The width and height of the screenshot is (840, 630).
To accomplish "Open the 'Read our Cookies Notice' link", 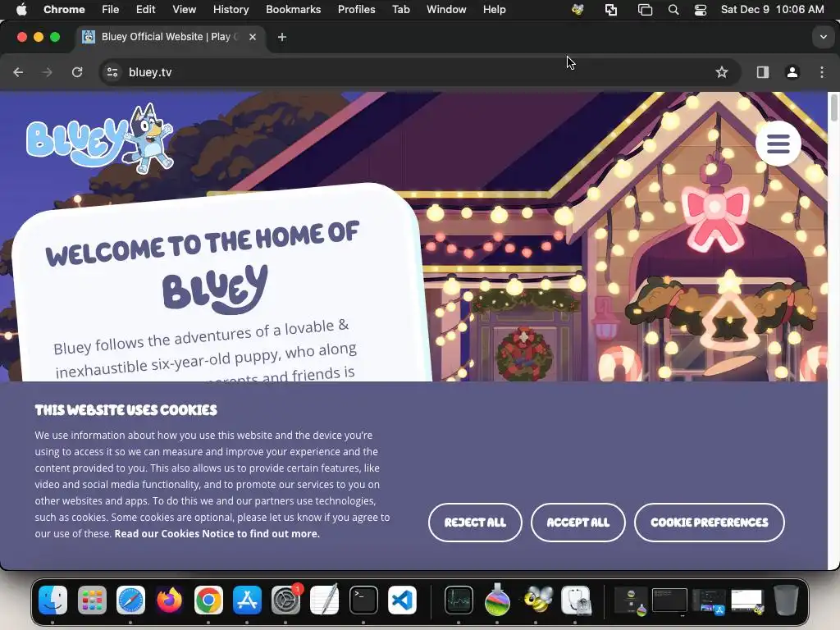I will point(217,533).
